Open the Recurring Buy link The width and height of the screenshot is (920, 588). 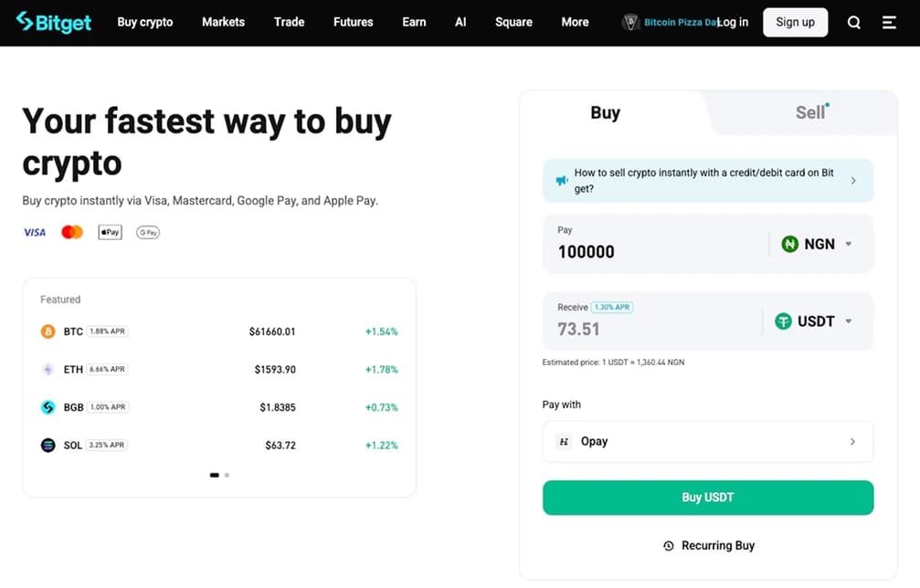(x=709, y=546)
